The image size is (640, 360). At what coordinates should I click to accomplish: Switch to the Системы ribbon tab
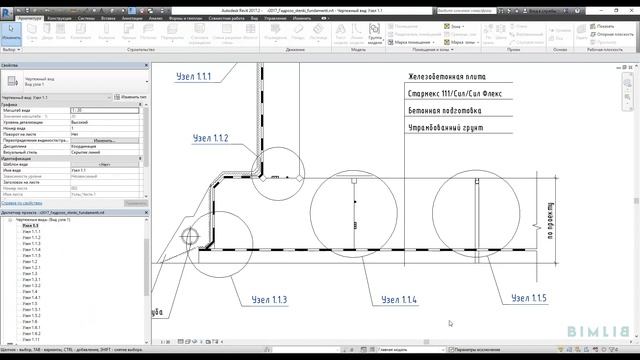pyautogui.click(x=86, y=18)
